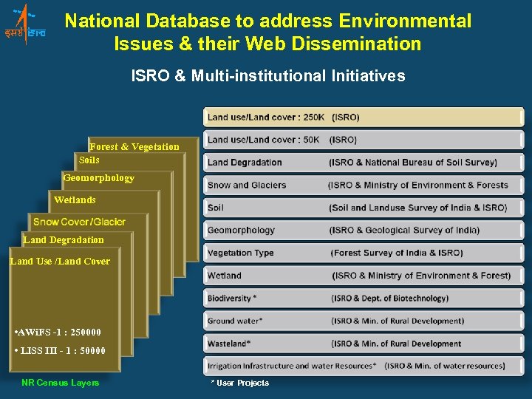Click the Land Use /Land Cover layer title
532x399 pixels.
click(x=60, y=262)
